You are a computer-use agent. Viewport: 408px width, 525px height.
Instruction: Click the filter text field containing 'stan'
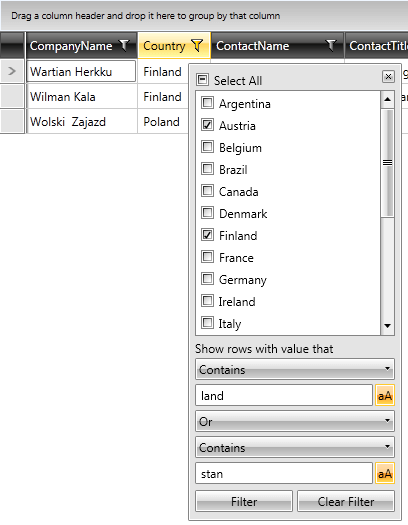point(284,473)
